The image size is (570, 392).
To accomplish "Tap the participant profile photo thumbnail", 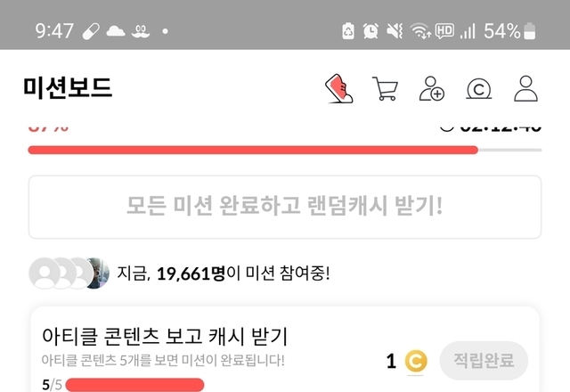I will [x=97, y=274].
